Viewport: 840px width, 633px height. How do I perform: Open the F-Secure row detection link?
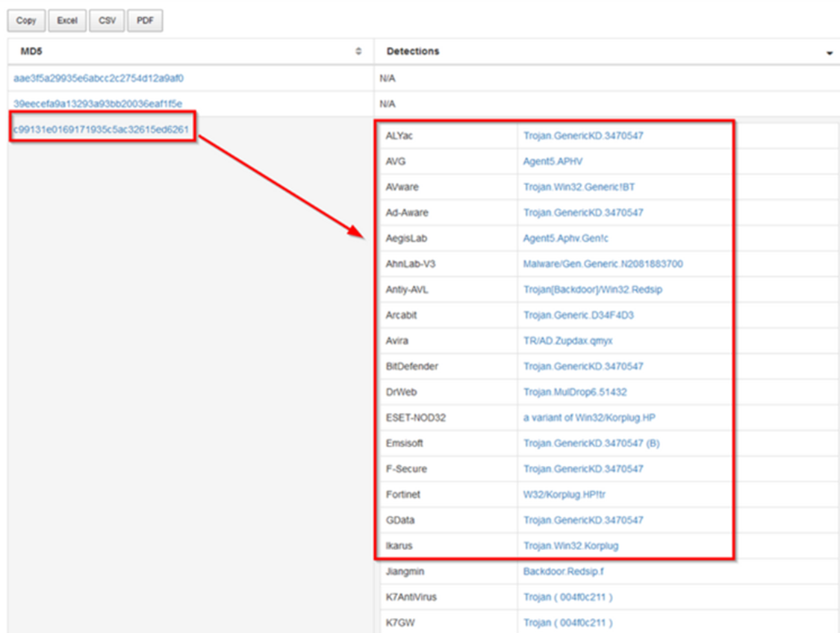click(583, 470)
